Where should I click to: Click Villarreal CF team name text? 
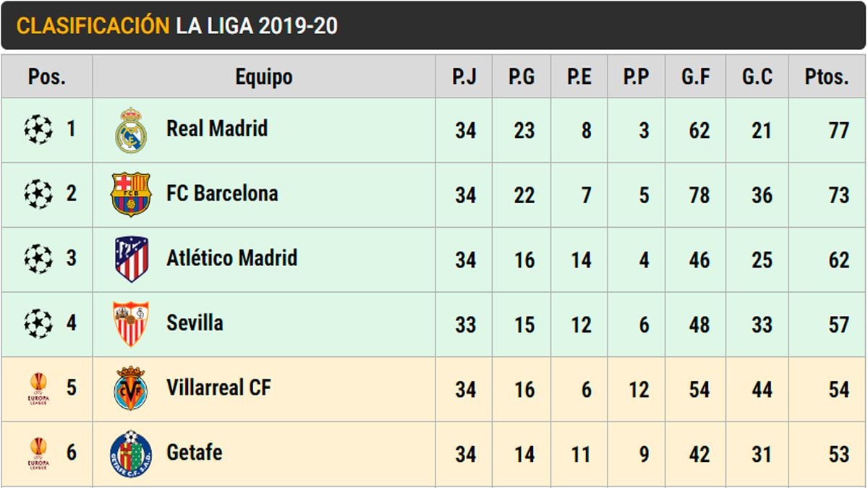[x=218, y=388]
